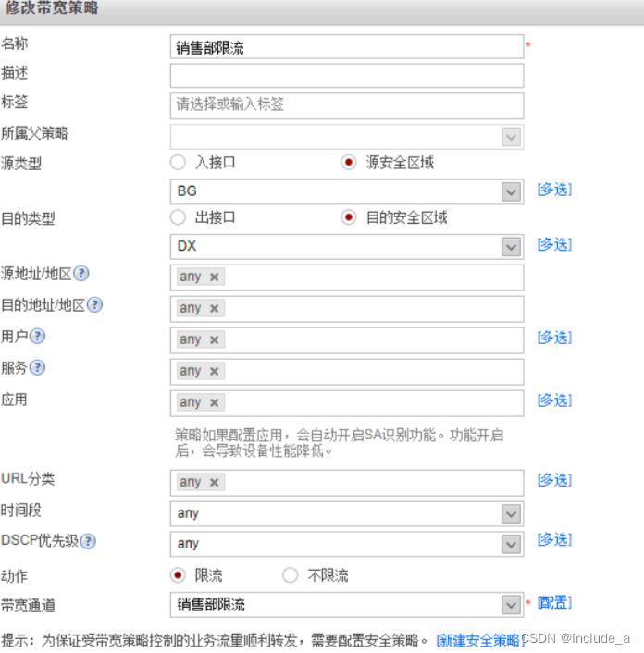Choose 不限流 action radio

(x=291, y=575)
